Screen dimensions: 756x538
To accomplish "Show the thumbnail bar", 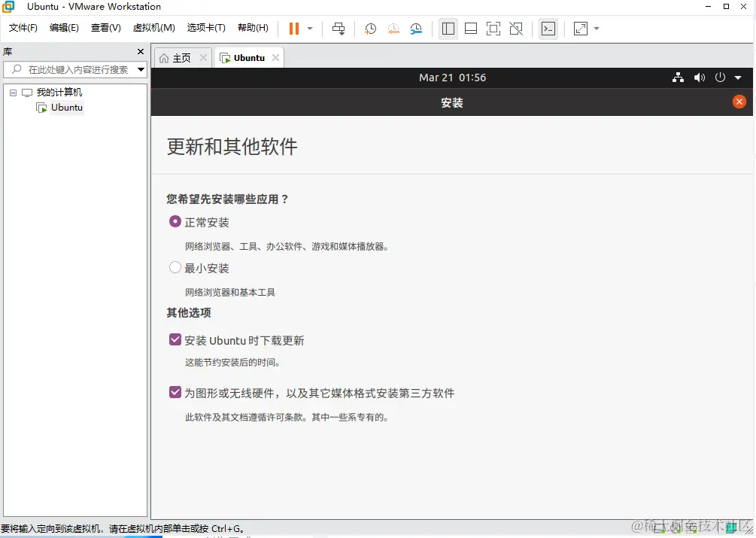I will (471, 29).
